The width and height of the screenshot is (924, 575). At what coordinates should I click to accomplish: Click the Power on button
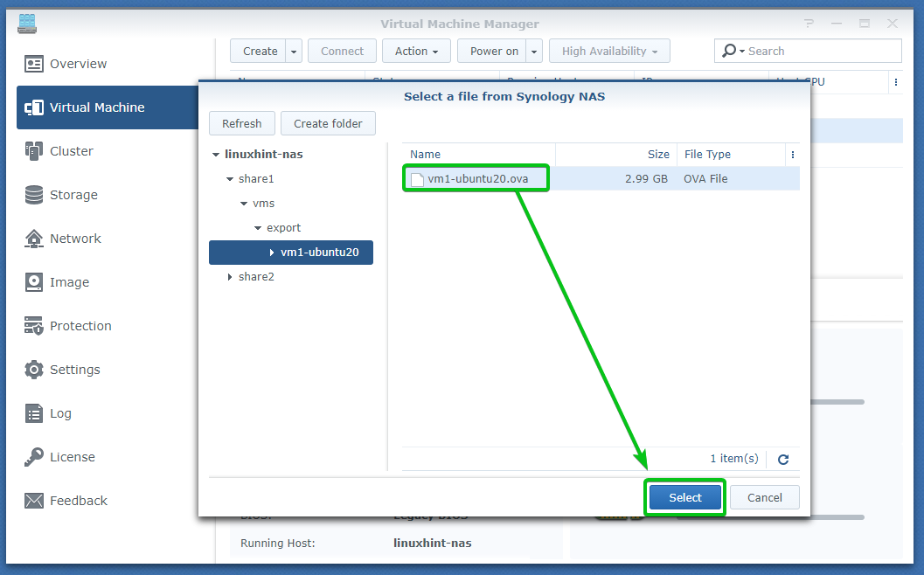pyautogui.click(x=492, y=52)
